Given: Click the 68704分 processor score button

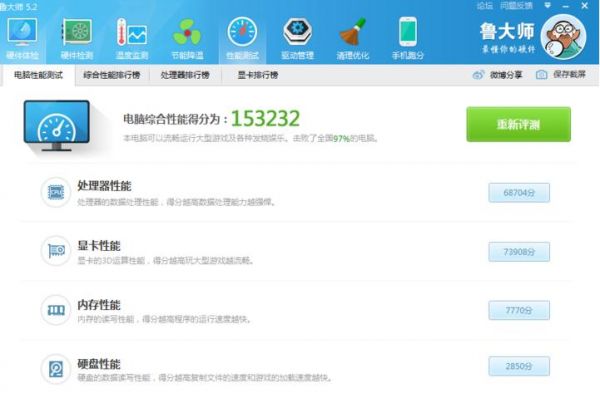Looking at the screenshot, I should click(519, 192).
